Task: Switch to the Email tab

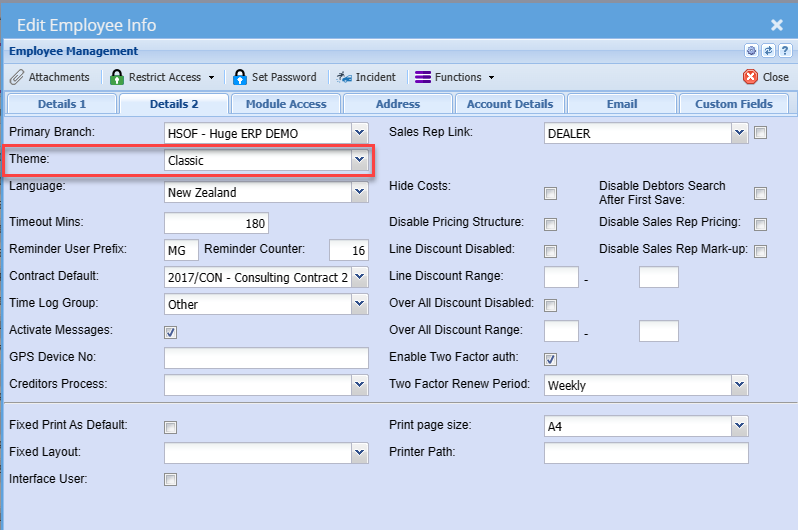Action: click(622, 104)
